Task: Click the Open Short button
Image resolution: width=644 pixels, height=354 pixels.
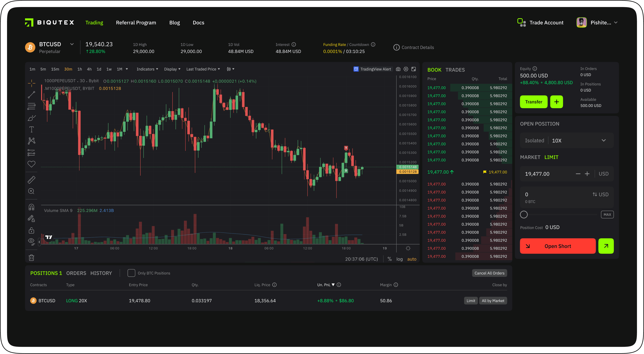Action: pyautogui.click(x=558, y=246)
